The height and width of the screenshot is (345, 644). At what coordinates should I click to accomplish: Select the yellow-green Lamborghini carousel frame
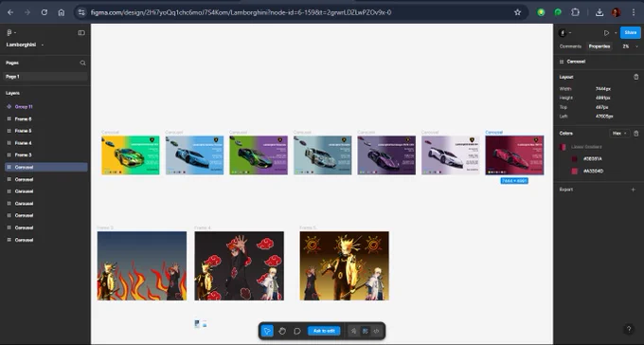130,155
